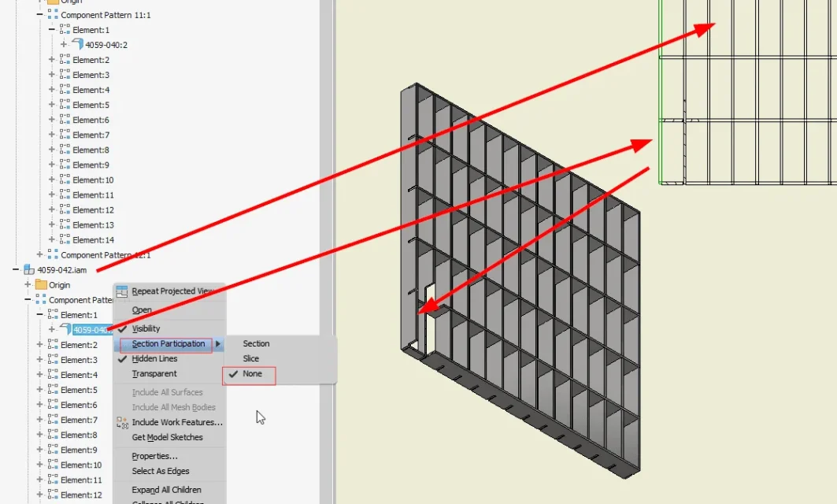Image resolution: width=837 pixels, height=504 pixels.
Task: Select Include Work Features... menu entry
Action: pyautogui.click(x=177, y=422)
